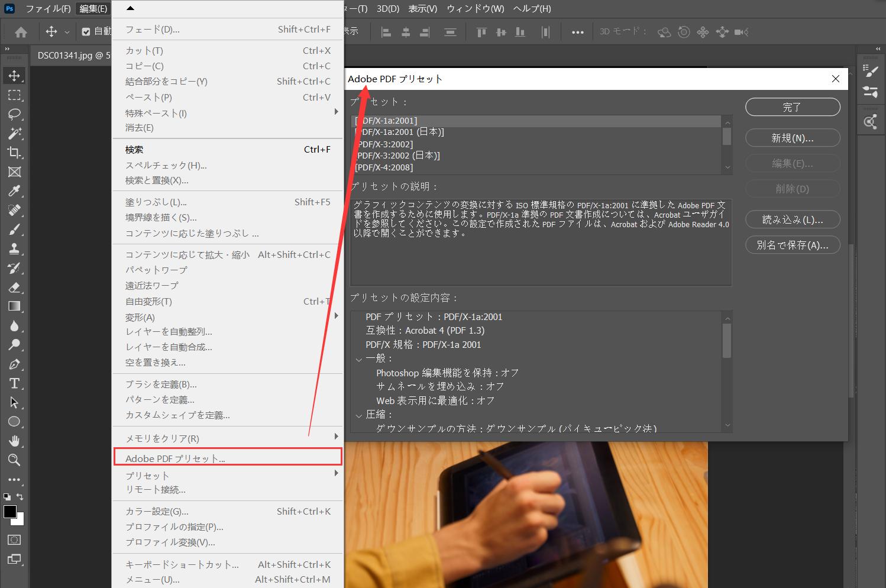886x588 pixels.
Task: Expand the メモリをクリア(R) submenu
Action: click(x=336, y=437)
